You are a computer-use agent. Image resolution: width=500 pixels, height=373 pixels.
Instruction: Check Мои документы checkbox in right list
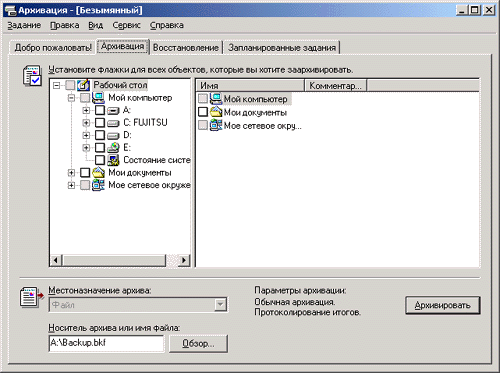[203, 112]
